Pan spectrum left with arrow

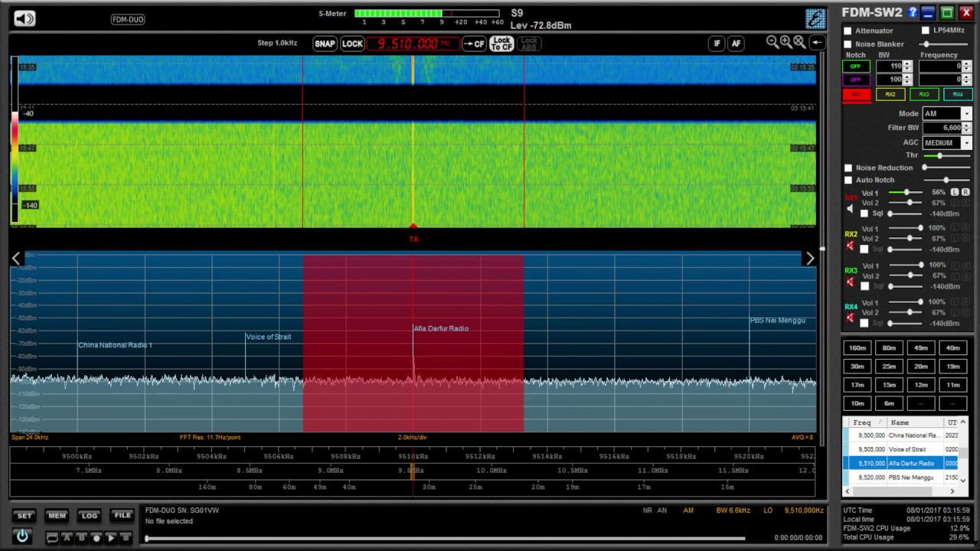[x=16, y=259]
